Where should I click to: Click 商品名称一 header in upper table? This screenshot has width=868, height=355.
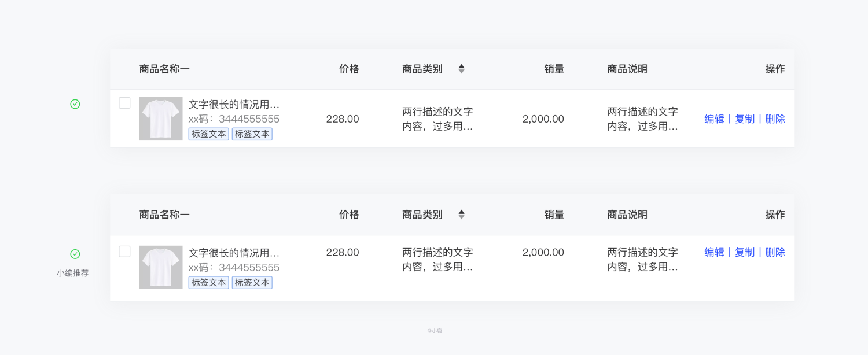tap(164, 69)
